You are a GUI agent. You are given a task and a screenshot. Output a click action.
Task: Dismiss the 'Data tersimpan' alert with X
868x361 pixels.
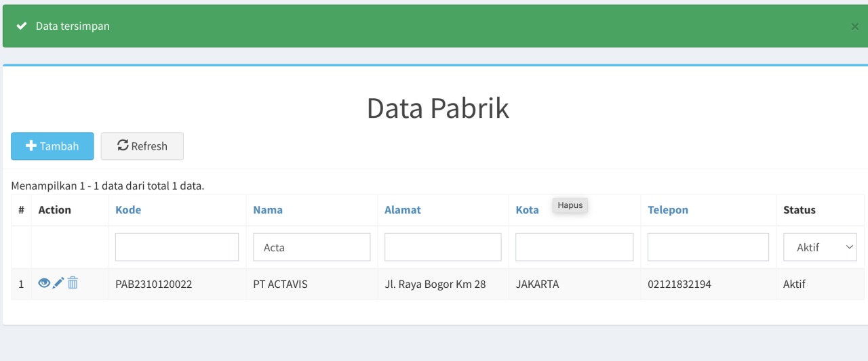854,26
